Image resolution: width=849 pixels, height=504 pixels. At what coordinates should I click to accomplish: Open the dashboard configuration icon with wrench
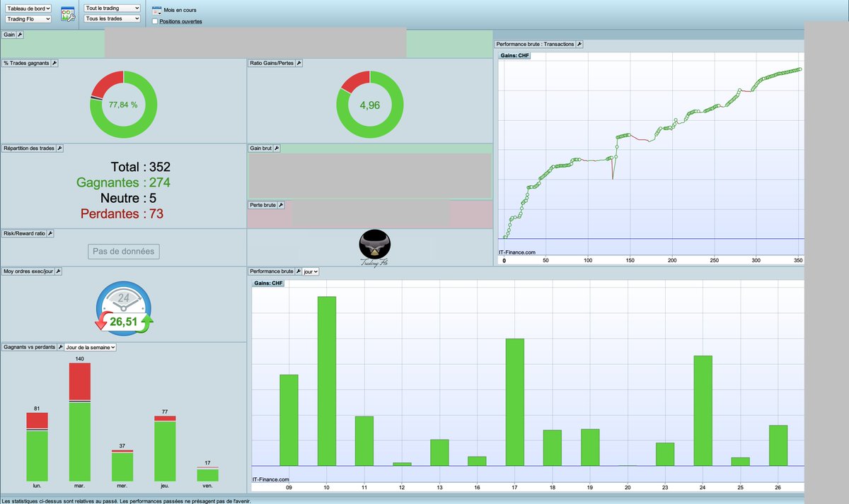[68, 13]
